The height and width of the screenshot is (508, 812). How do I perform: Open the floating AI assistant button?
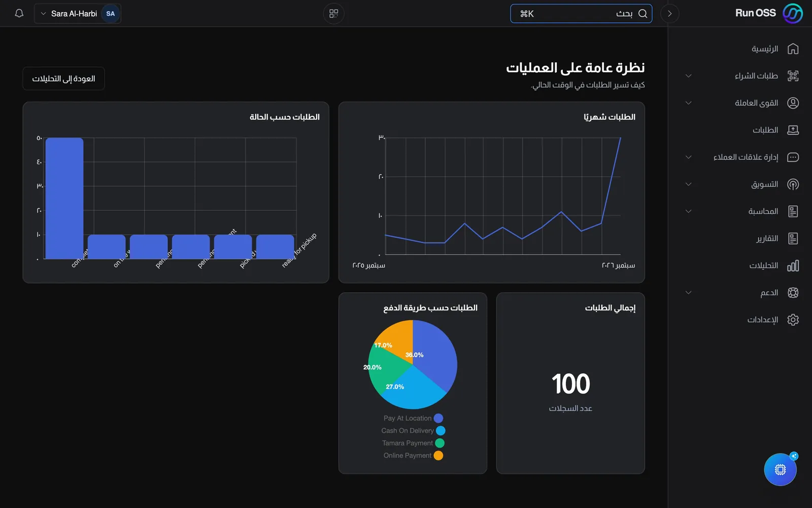[781, 469]
